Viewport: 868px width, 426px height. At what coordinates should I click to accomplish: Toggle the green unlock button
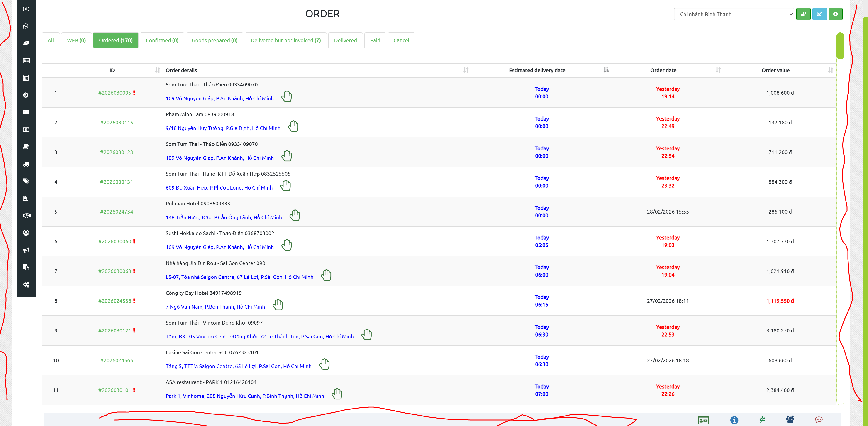[x=803, y=14]
